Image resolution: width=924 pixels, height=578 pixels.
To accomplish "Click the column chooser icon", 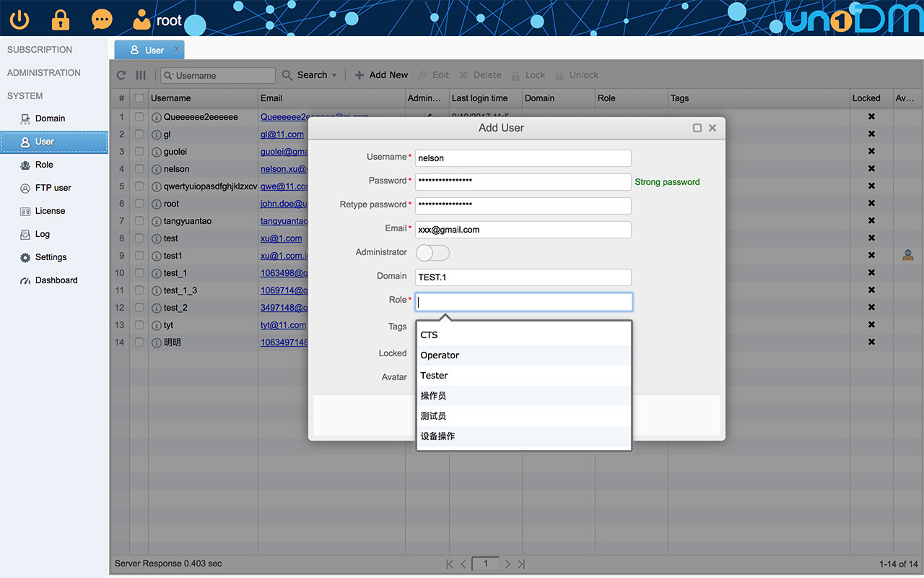I will pyautogui.click(x=141, y=75).
